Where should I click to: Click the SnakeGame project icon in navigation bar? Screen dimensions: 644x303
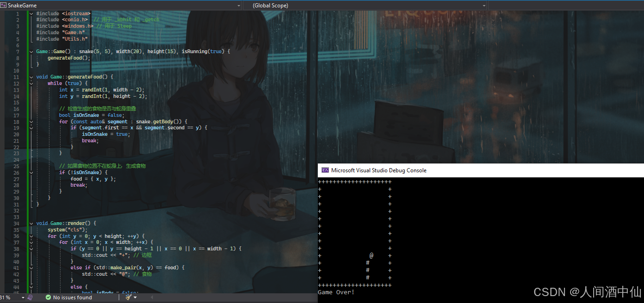tap(4, 5)
